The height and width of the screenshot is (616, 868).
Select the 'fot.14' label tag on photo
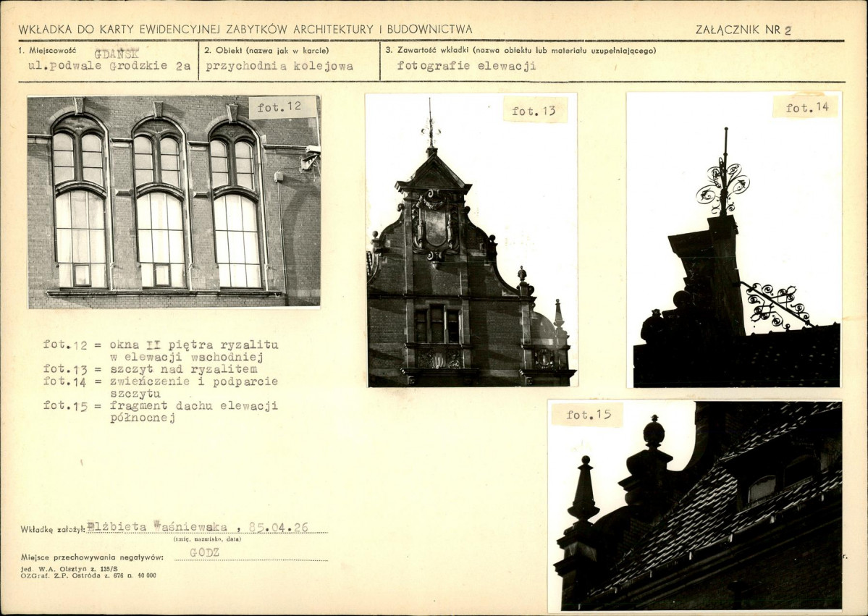coord(806,108)
